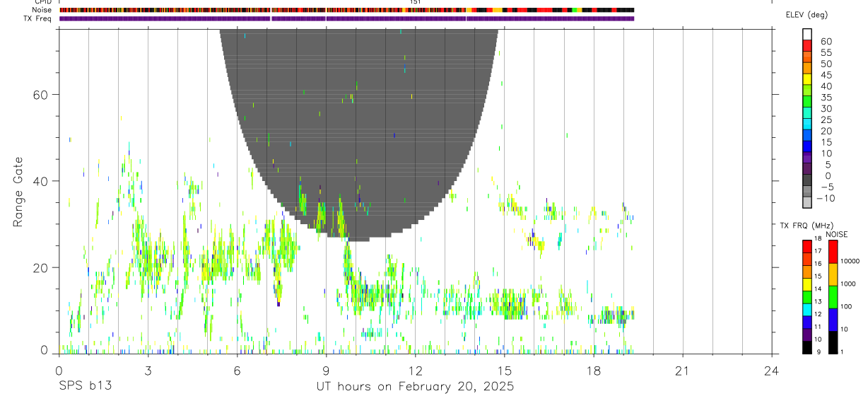
Task: Click the "24" UT hour axis tick label
Action: (x=772, y=371)
